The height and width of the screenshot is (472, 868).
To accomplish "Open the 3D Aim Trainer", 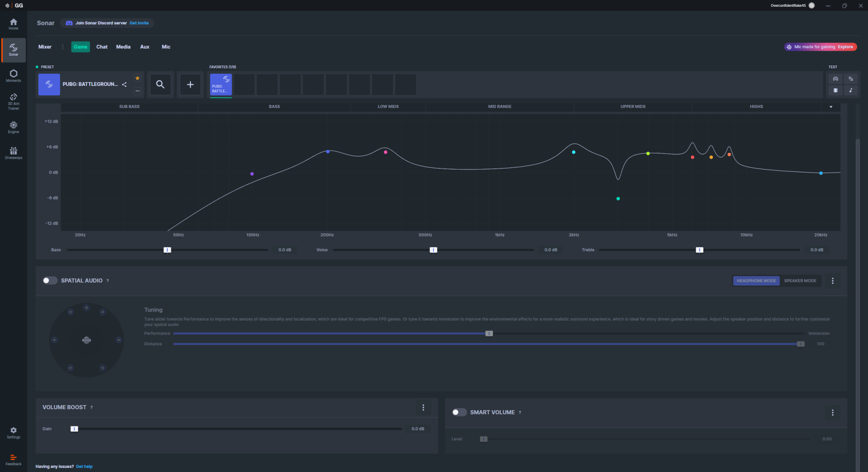I will [x=14, y=102].
